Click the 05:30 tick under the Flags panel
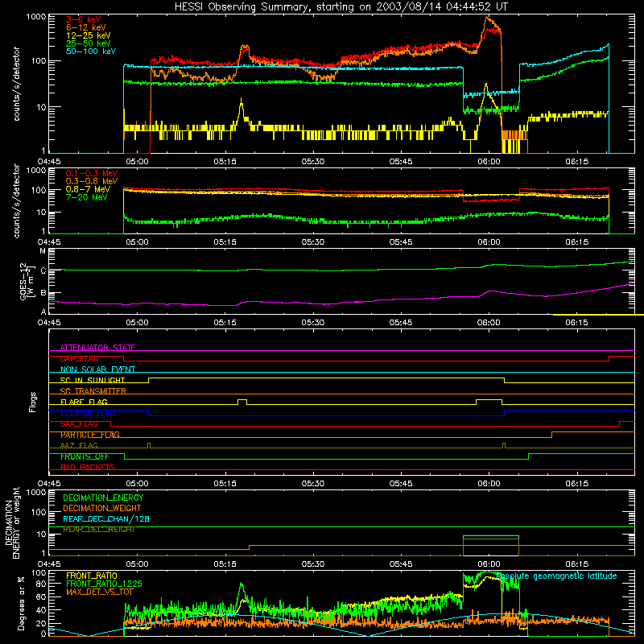 [313, 484]
